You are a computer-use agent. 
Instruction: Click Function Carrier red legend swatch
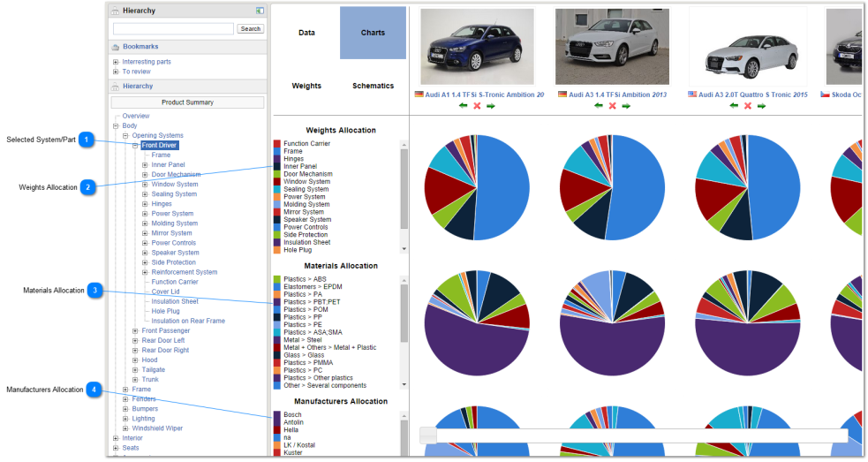(277, 144)
